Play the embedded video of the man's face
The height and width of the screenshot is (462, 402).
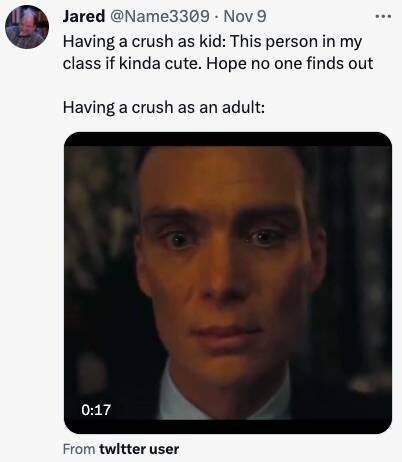(228, 283)
